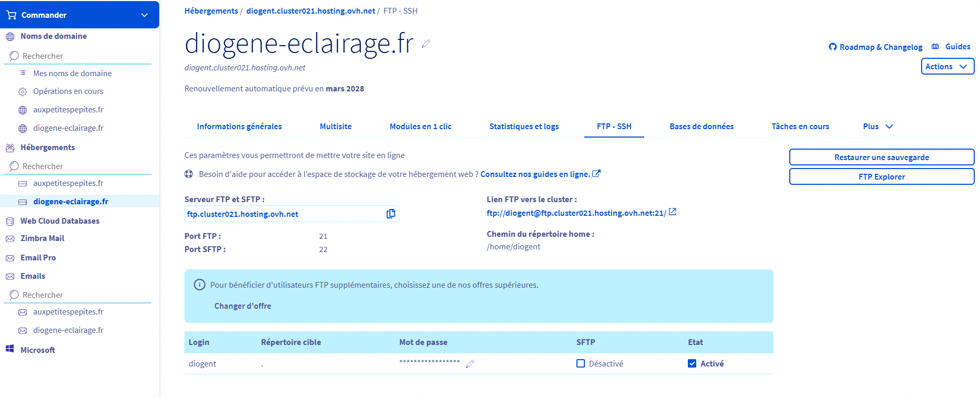Expand the Commander dropdown chevron

tap(145, 15)
